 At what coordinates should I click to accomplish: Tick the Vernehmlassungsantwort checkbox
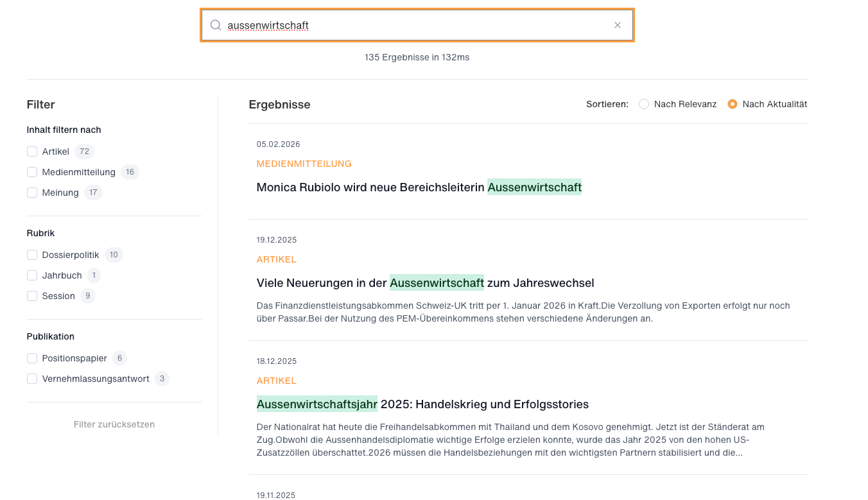32,379
